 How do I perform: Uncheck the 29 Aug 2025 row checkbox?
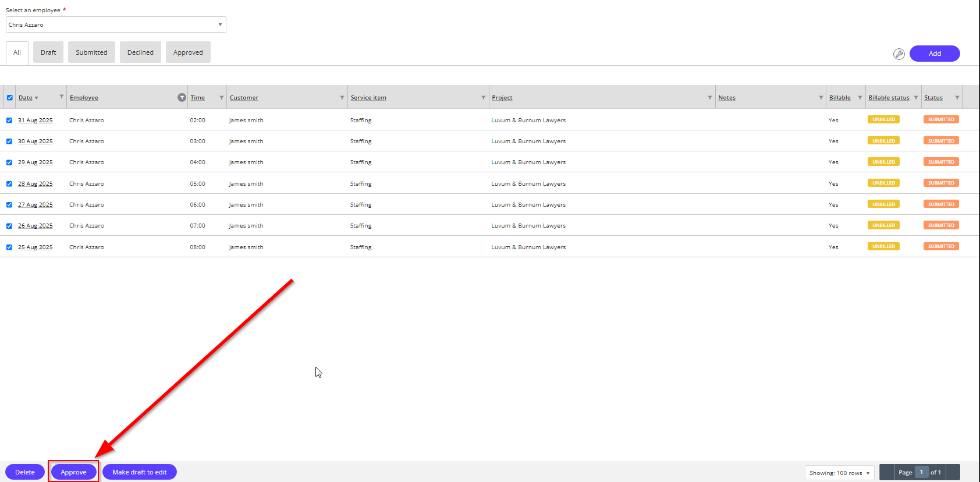pos(9,162)
